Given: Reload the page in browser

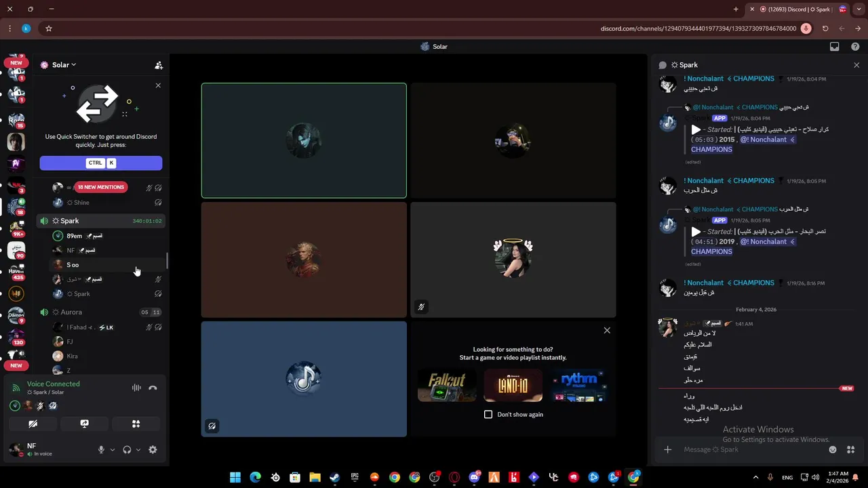Looking at the screenshot, I should (x=825, y=28).
